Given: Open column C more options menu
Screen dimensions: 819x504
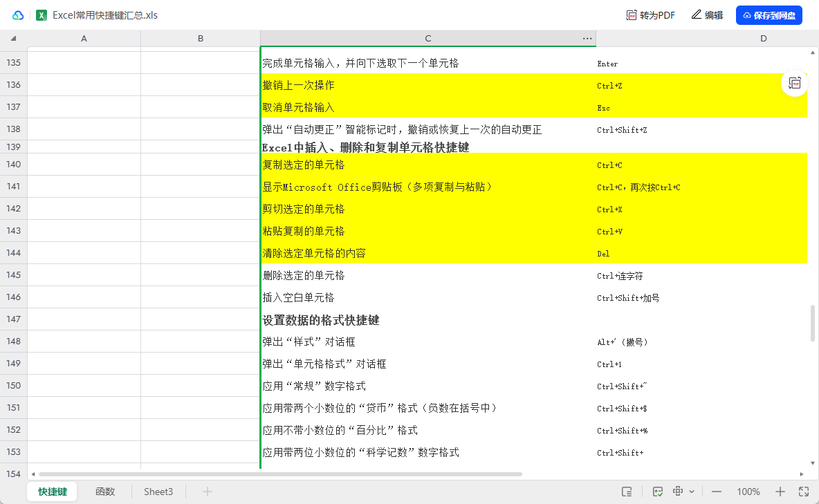Looking at the screenshot, I should click(x=587, y=39).
